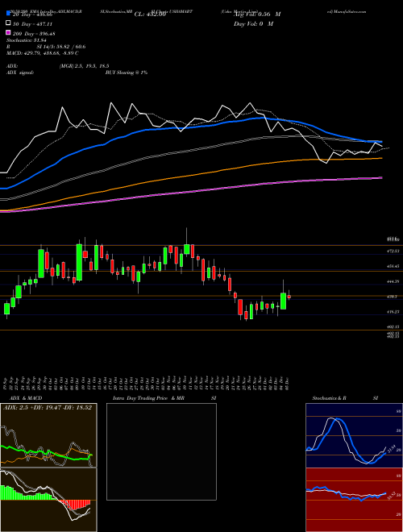
Task: Click the Day Vol: 0 M label
Action: coord(253,23)
